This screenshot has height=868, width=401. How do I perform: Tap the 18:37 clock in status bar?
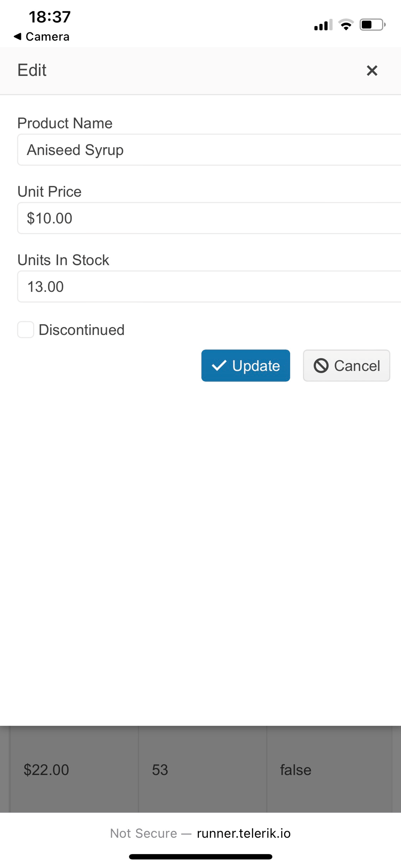[x=49, y=17]
